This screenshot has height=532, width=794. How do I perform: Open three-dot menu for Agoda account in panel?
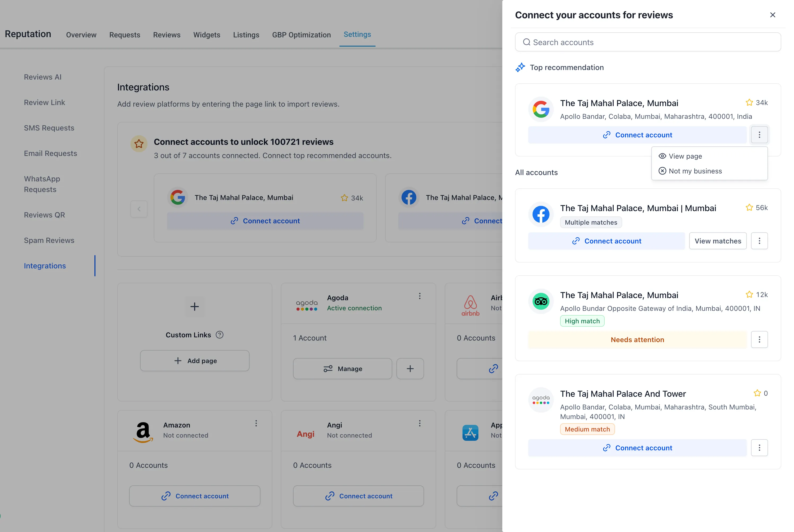pyautogui.click(x=759, y=448)
